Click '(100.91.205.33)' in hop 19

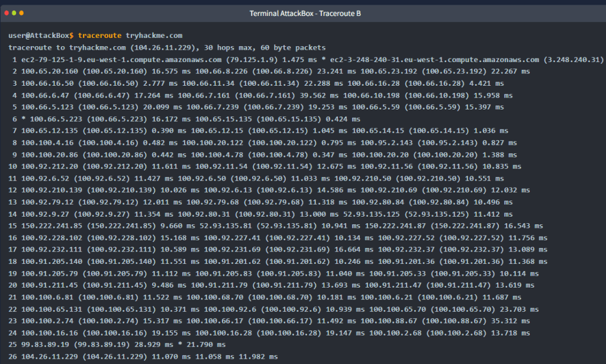(x=463, y=273)
